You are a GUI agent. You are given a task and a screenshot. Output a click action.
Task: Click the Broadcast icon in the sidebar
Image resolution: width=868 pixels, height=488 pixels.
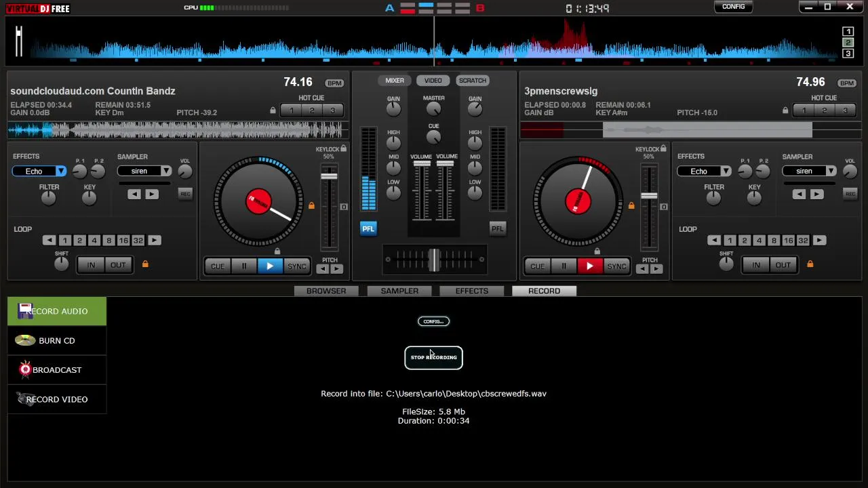pyautogui.click(x=25, y=369)
